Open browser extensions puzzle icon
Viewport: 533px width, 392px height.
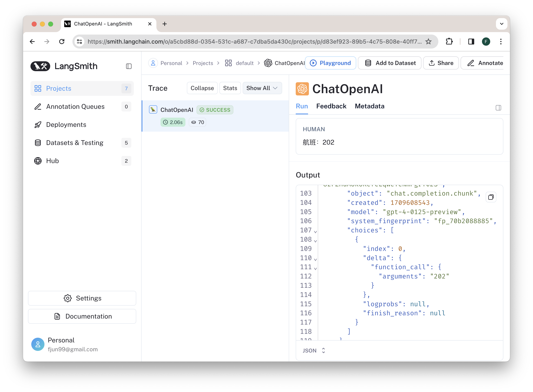coord(449,42)
